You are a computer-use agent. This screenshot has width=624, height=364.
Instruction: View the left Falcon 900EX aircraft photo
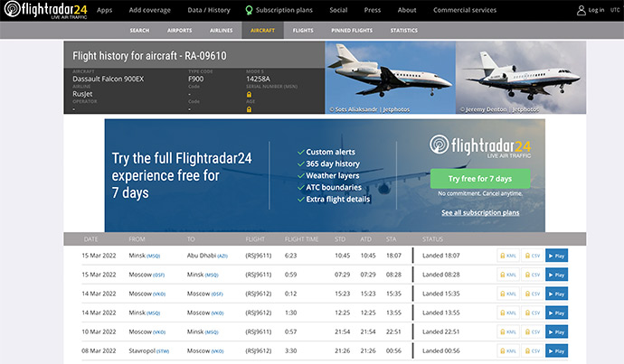click(387, 79)
